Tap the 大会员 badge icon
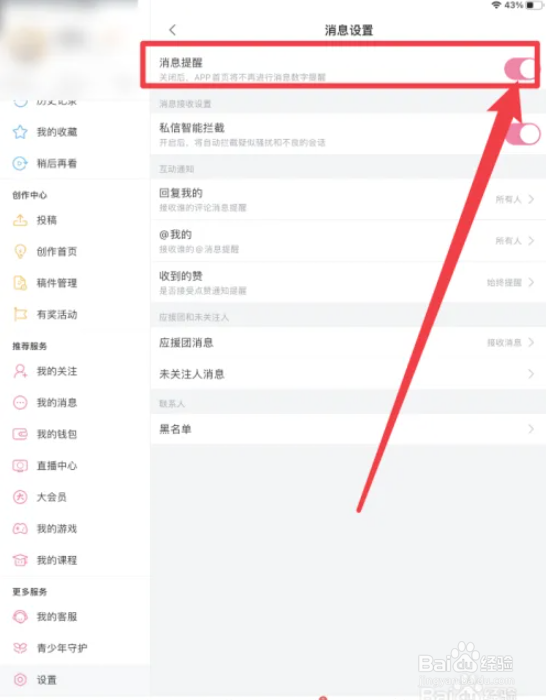The height and width of the screenshot is (700, 546). (20, 497)
